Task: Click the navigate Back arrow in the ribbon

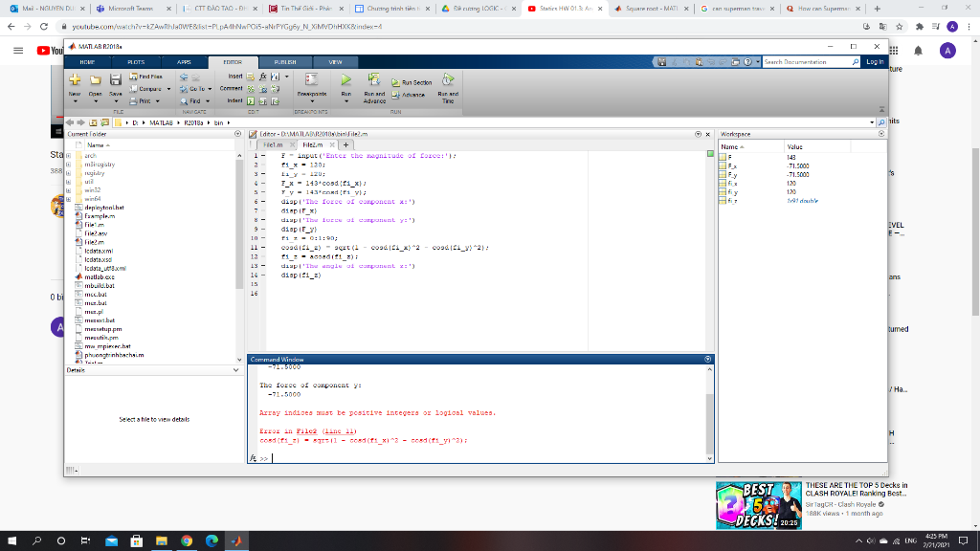Action: [184, 77]
